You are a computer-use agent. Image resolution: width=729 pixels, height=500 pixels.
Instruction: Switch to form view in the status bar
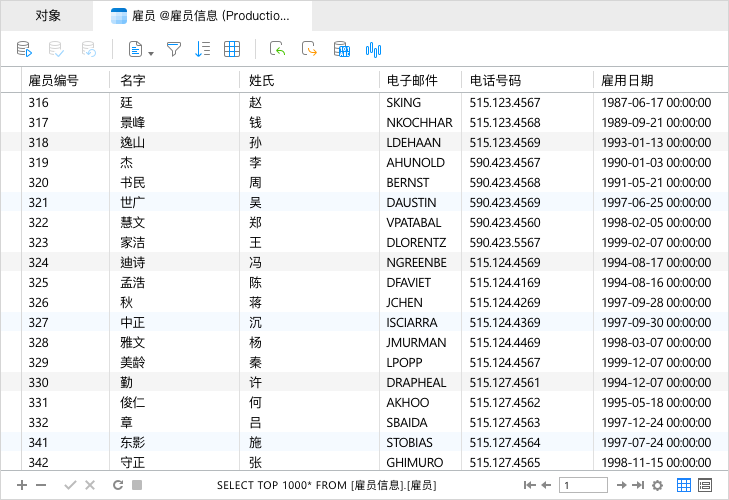click(705, 485)
